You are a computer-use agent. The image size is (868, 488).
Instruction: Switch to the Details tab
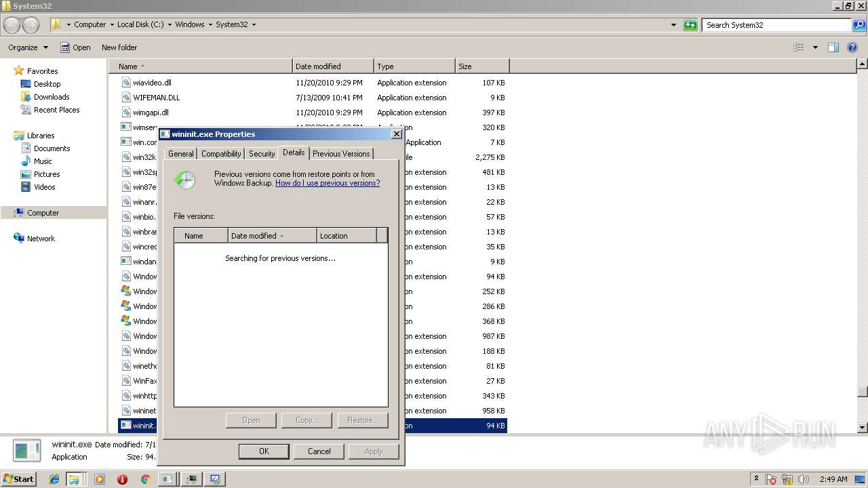click(294, 152)
